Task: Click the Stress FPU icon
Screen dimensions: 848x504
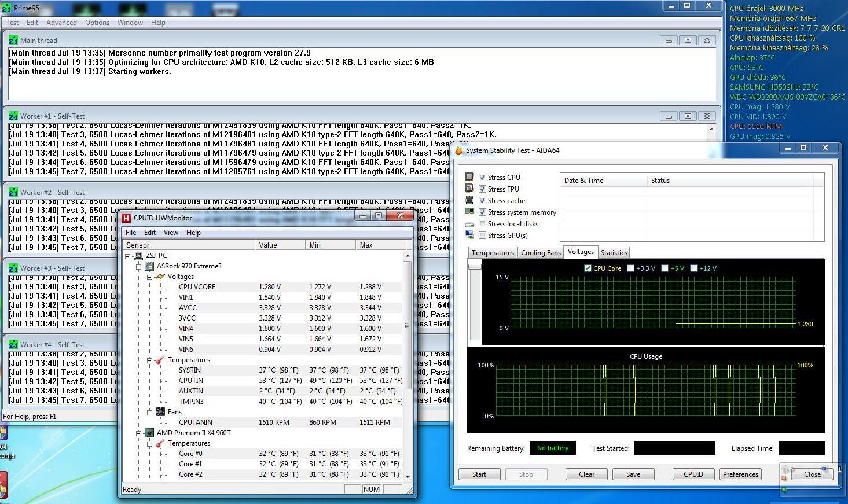Action: point(469,189)
